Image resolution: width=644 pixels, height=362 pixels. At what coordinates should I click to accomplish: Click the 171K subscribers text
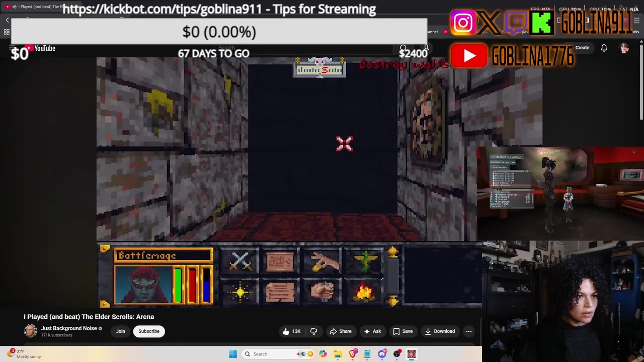[x=56, y=335]
